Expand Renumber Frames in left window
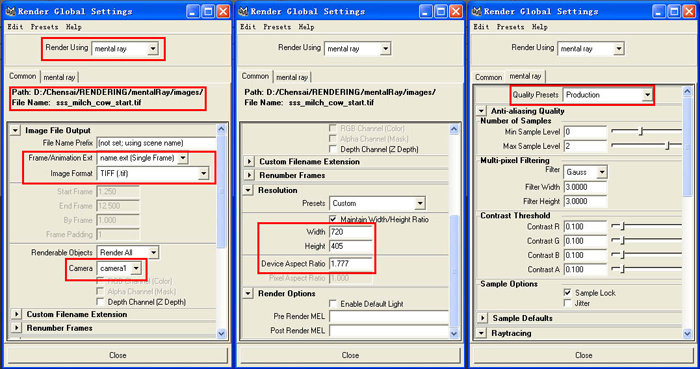This screenshot has width=700, height=369. (17, 328)
